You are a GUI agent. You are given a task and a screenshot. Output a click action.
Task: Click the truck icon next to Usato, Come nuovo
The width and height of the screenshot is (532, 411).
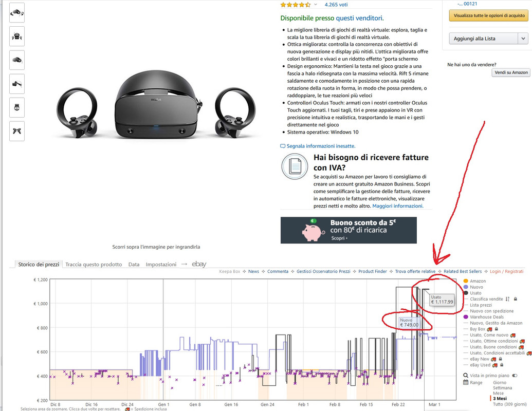(512, 335)
